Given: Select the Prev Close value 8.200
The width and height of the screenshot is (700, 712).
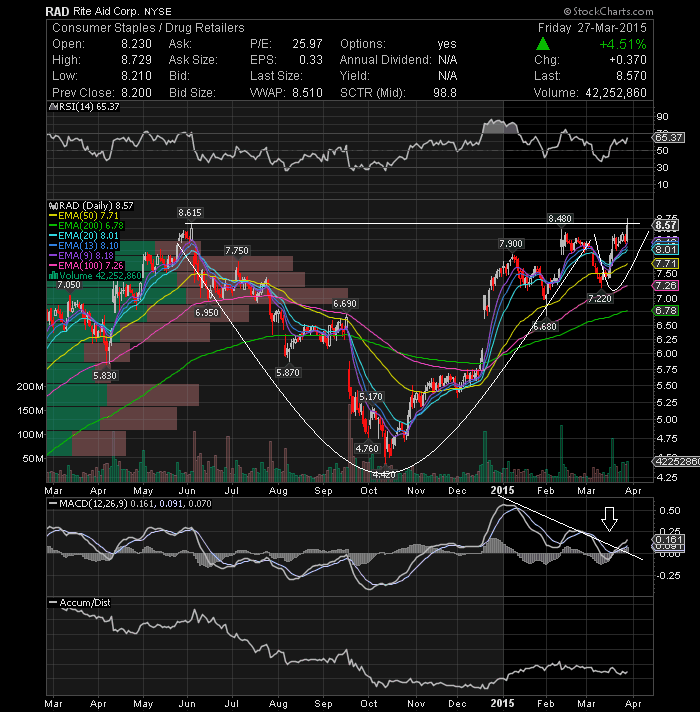Looking at the screenshot, I should [x=136, y=93].
